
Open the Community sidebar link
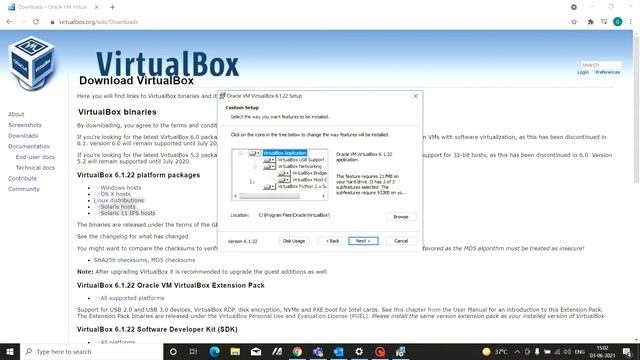(x=24, y=189)
